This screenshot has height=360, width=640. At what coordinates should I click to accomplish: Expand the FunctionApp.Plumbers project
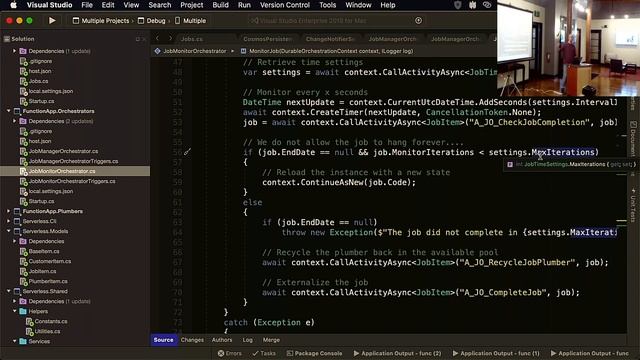[x=8, y=211]
